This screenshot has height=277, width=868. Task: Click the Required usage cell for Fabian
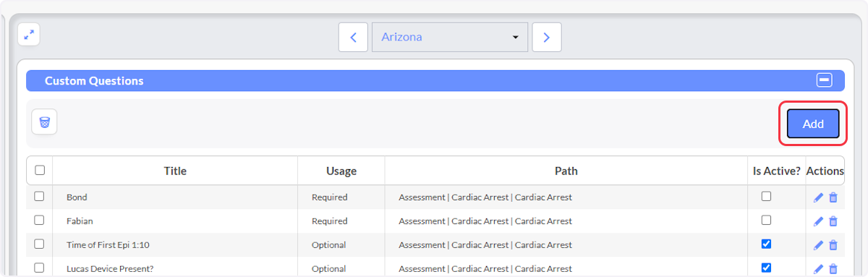pyautogui.click(x=341, y=221)
